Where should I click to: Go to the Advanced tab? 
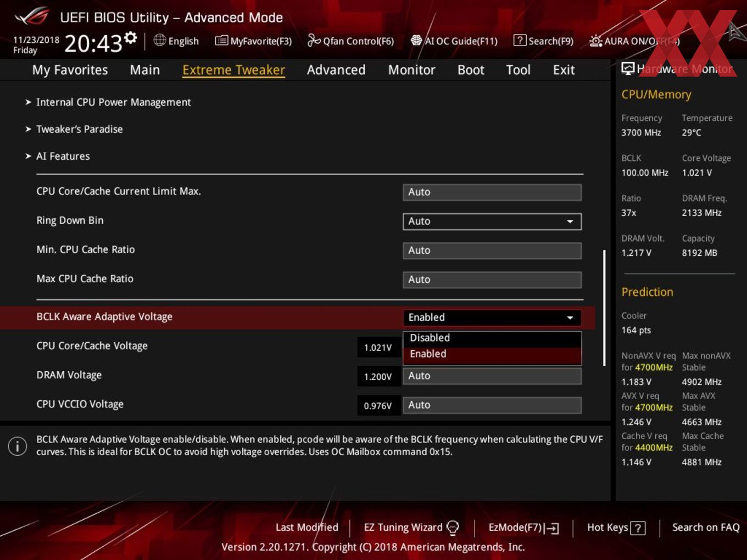tap(336, 70)
